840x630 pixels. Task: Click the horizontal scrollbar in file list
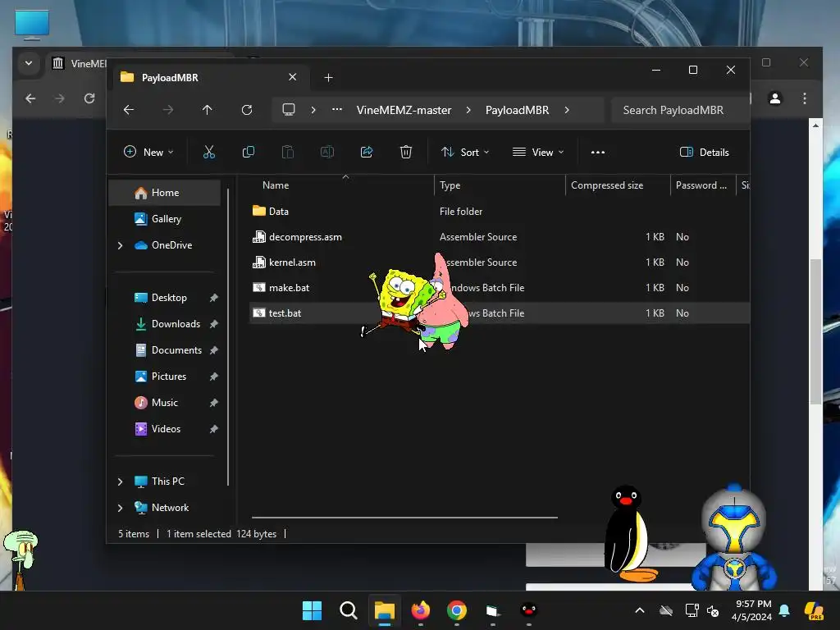point(404,518)
